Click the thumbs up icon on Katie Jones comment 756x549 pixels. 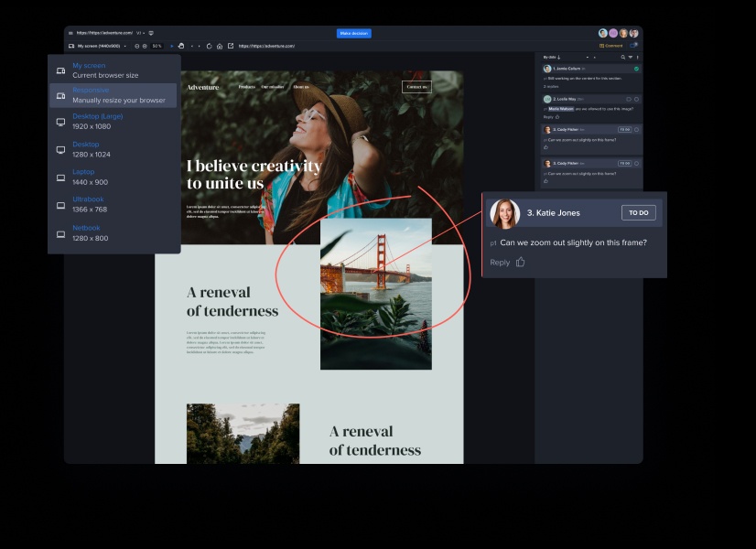520,263
